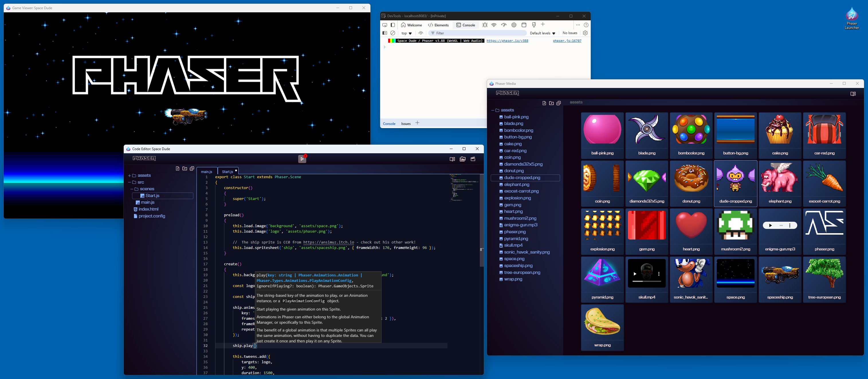Screen dimensions: 868x379
Task: Open the DevTools bug/Sources icon
Action: coord(484,25)
